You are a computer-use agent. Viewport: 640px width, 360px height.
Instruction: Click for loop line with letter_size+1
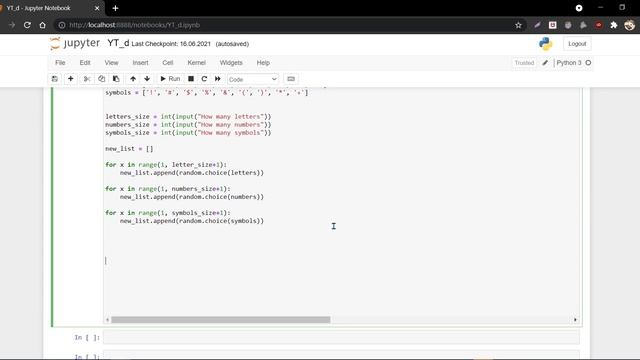[166, 165]
